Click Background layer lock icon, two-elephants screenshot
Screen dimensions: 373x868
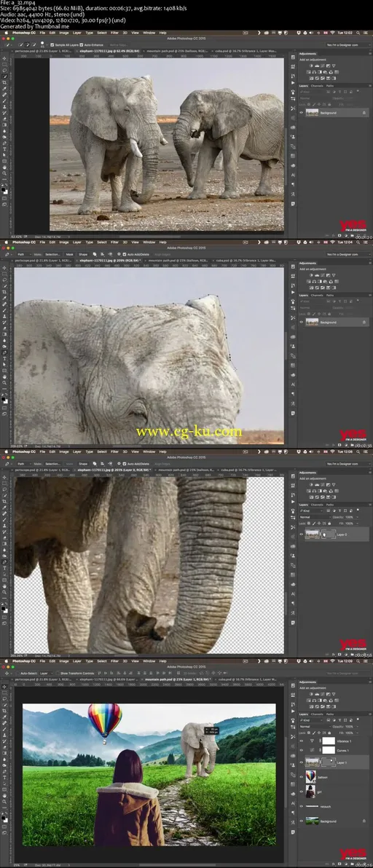tap(364, 112)
